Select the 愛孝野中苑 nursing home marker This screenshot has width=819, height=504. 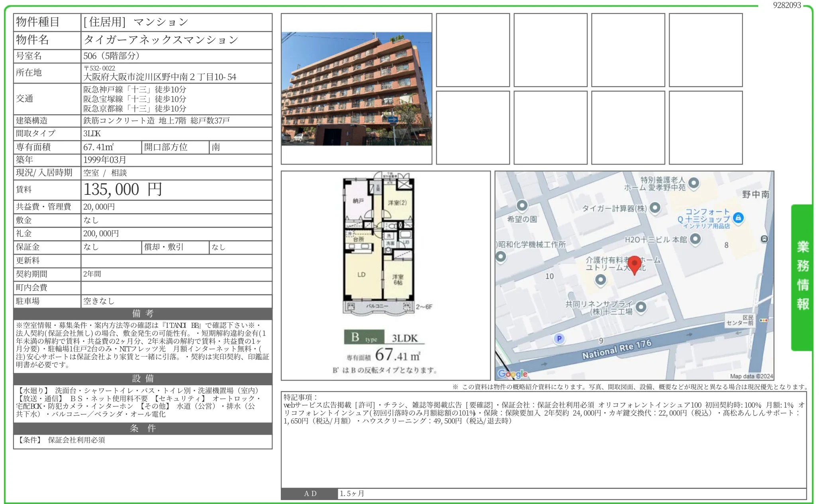(x=694, y=183)
